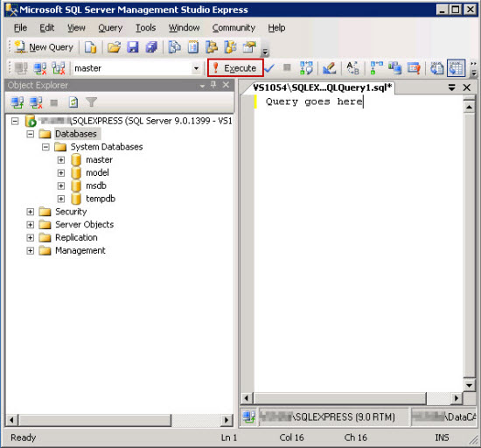The width and height of the screenshot is (481, 448).
Task: Click the Cancel Executing Query stop icon
Action: point(287,67)
